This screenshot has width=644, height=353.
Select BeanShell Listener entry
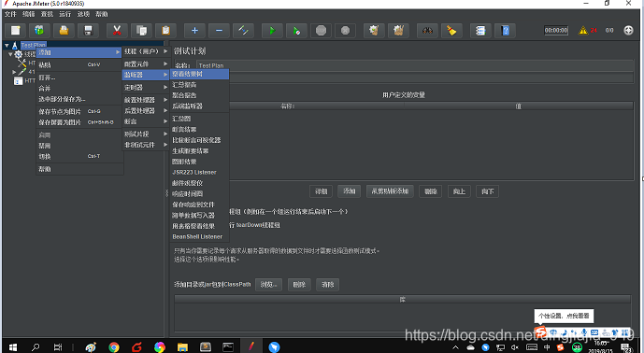[199, 237]
